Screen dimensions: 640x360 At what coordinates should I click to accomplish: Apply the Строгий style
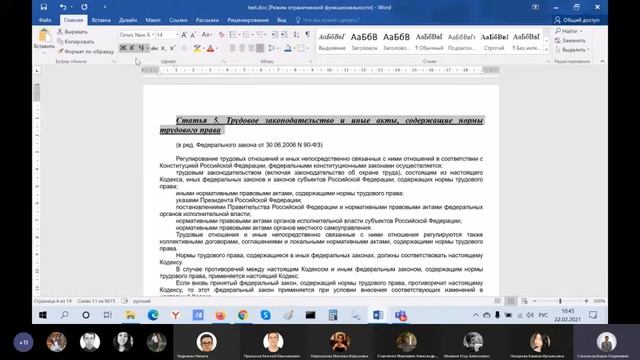pyautogui.click(x=494, y=42)
